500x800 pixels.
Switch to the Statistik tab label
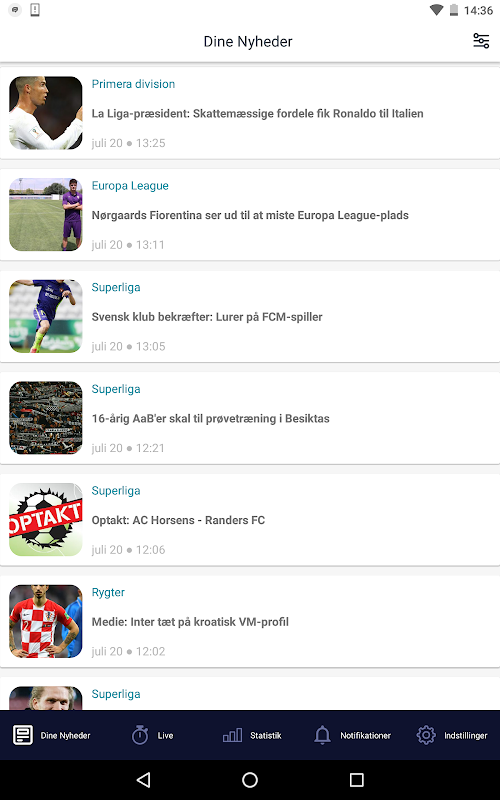click(266, 736)
